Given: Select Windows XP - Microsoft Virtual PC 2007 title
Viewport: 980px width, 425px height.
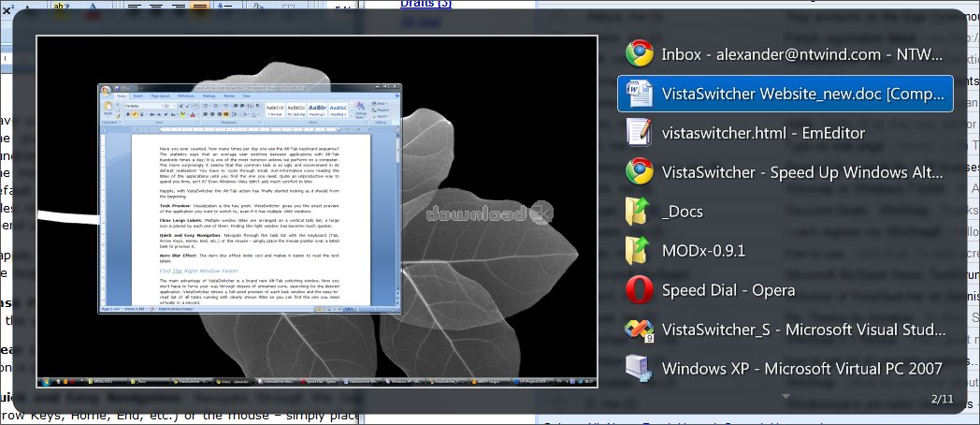Looking at the screenshot, I should pos(801,368).
